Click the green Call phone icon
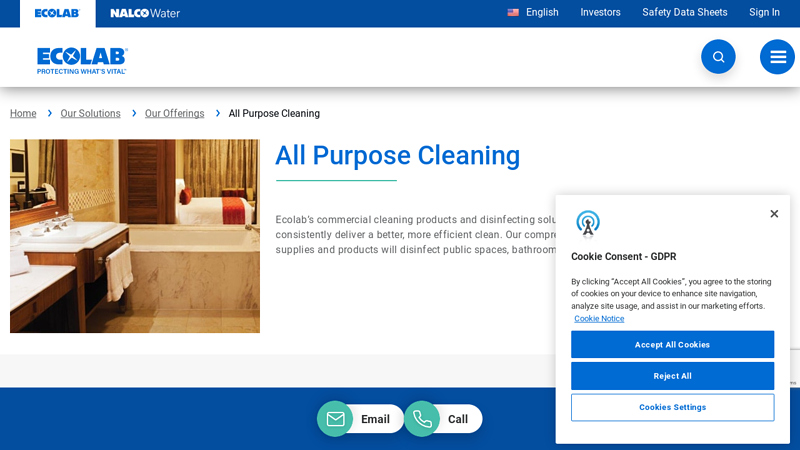The width and height of the screenshot is (800, 450). [422, 419]
